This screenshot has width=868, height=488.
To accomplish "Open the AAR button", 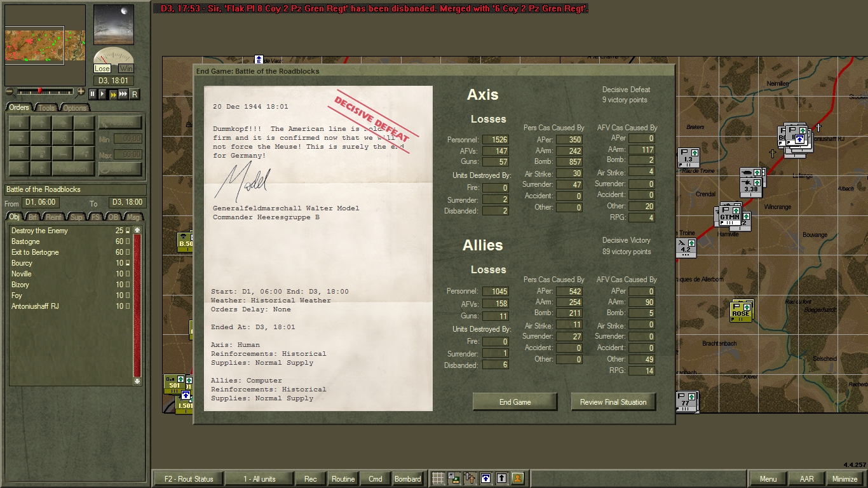I will click(806, 479).
